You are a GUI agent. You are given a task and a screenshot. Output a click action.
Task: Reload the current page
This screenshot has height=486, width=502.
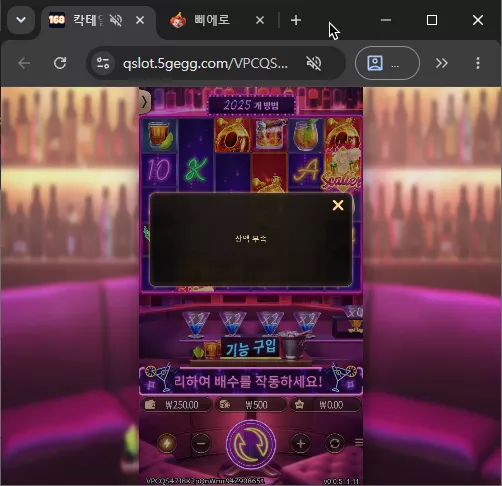coord(60,63)
